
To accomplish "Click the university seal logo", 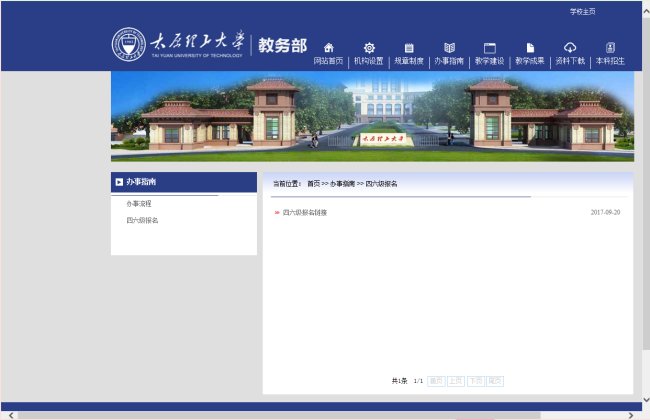I will coord(129,45).
